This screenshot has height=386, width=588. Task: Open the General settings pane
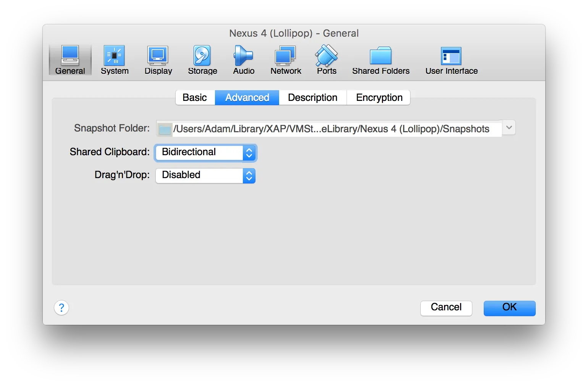[70, 60]
